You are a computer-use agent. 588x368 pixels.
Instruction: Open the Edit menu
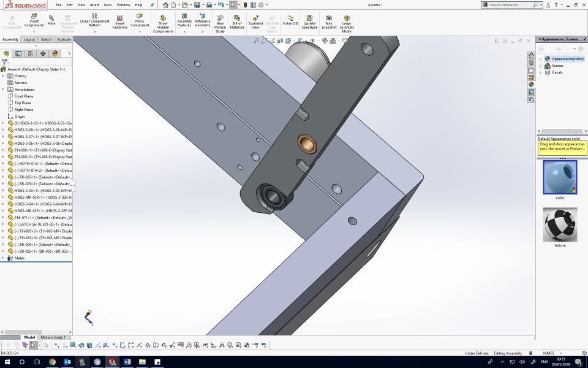click(69, 5)
